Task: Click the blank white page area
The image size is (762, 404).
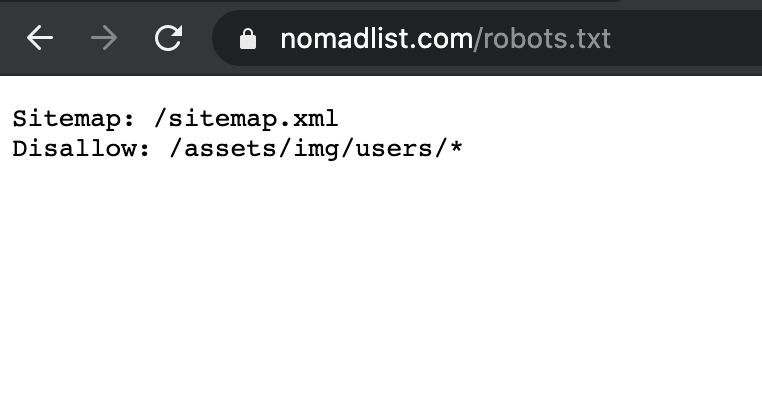Action: (x=400, y=290)
